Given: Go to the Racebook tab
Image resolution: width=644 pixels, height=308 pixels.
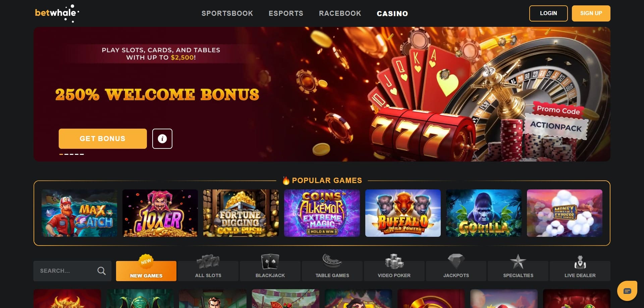Looking at the screenshot, I should click(340, 13).
